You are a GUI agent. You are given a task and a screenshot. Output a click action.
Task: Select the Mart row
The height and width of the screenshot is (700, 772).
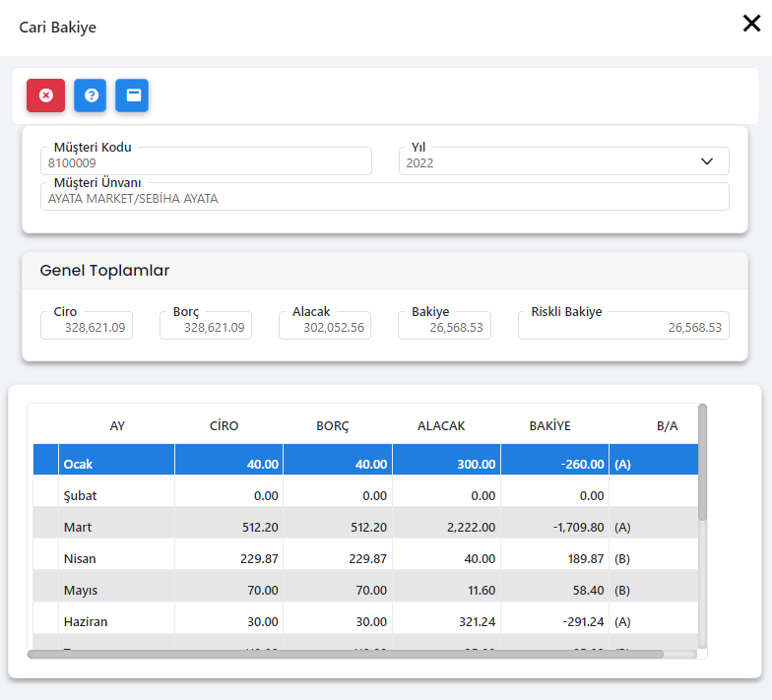pos(118,527)
